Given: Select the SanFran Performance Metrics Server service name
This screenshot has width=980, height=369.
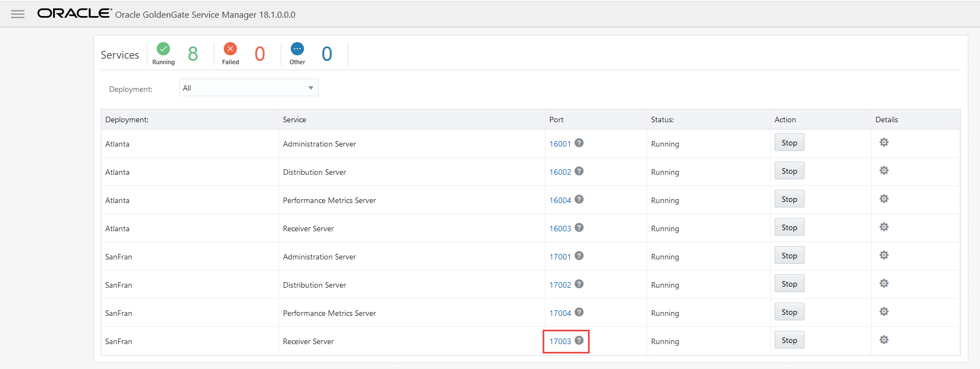Looking at the screenshot, I should coord(329,313).
